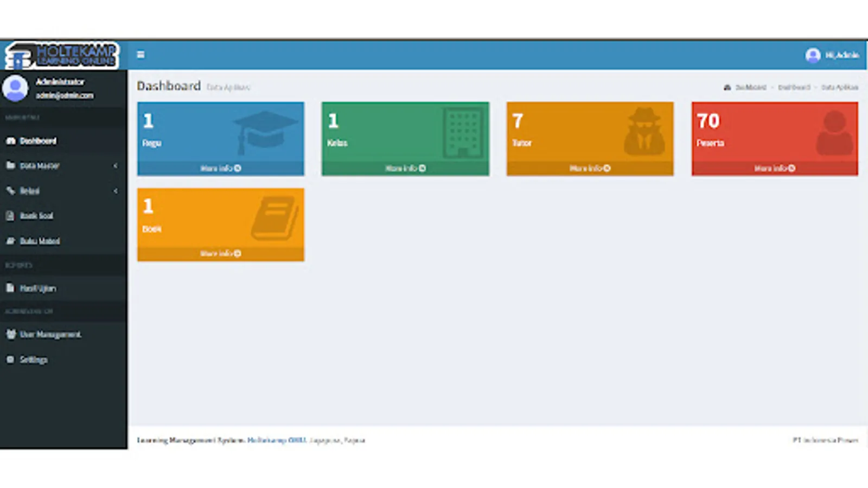This screenshot has width=868, height=488.
Task: Click the graduation cap icon on Regu card
Action: click(x=265, y=132)
